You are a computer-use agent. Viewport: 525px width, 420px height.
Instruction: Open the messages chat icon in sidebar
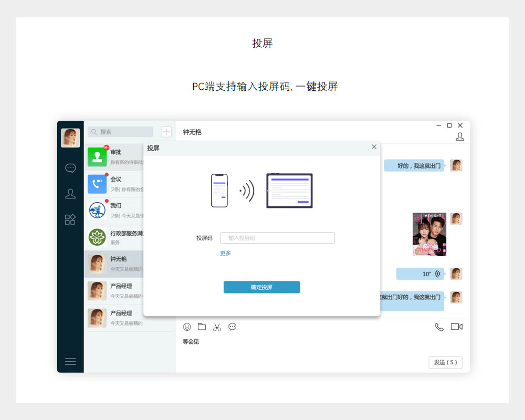pyautogui.click(x=70, y=168)
